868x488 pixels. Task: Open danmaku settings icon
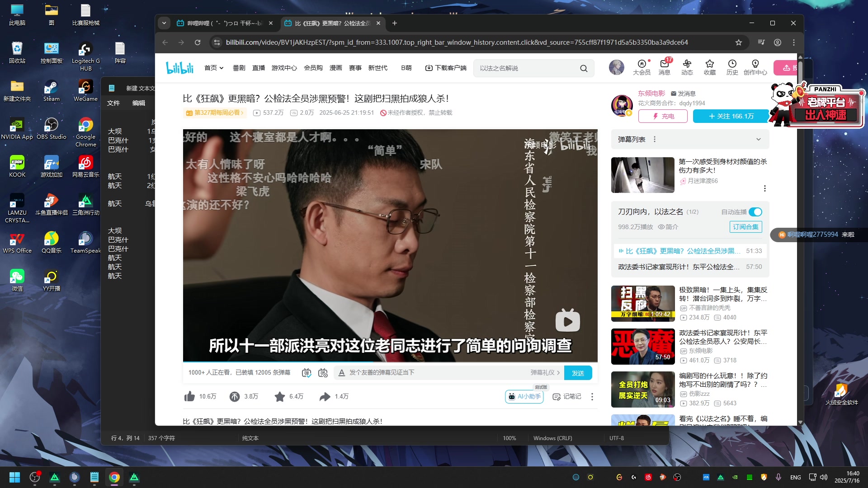[323, 373]
